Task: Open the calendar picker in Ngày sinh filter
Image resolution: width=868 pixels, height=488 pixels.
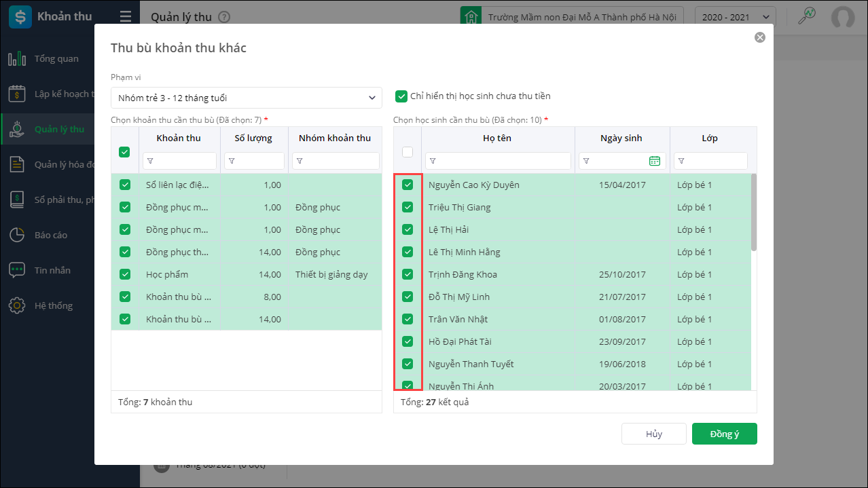Action: click(x=654, y=161)
